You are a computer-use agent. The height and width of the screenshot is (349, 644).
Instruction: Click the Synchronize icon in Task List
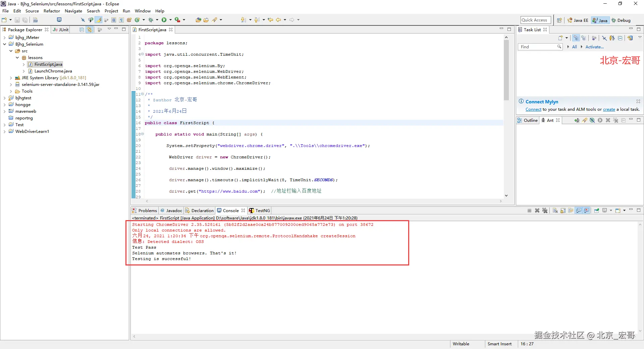click(630, 38)
